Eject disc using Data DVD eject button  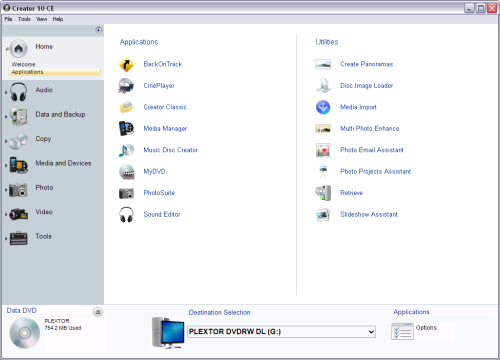98,312
